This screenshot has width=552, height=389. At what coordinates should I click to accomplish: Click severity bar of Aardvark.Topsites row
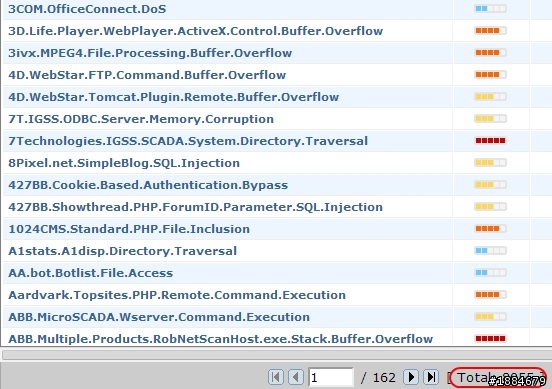(490, 295)
